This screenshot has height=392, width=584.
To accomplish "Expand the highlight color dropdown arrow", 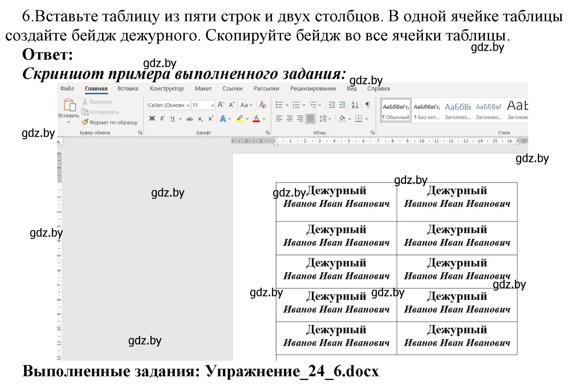I will [247, 119].
